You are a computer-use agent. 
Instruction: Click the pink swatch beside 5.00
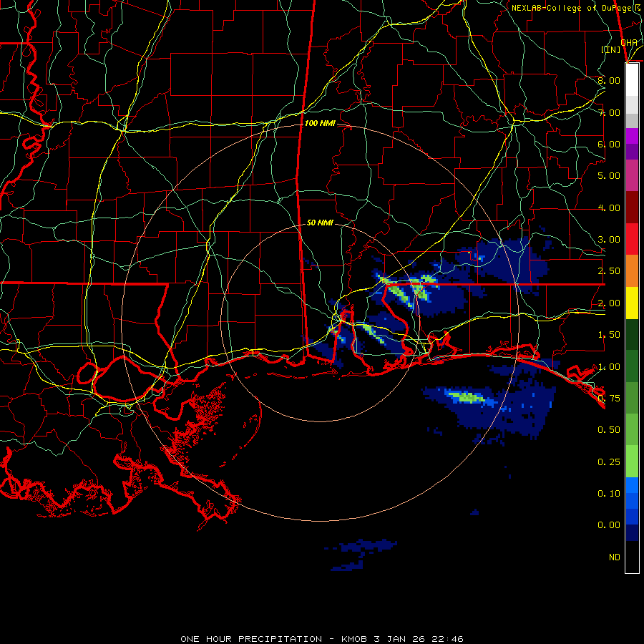tap(632, 175)
